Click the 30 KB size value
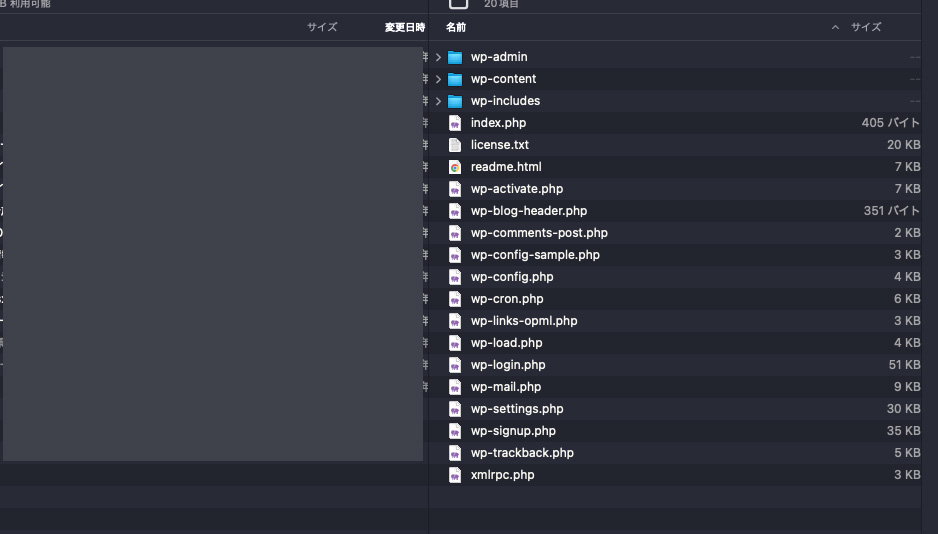 click(903, 409)
